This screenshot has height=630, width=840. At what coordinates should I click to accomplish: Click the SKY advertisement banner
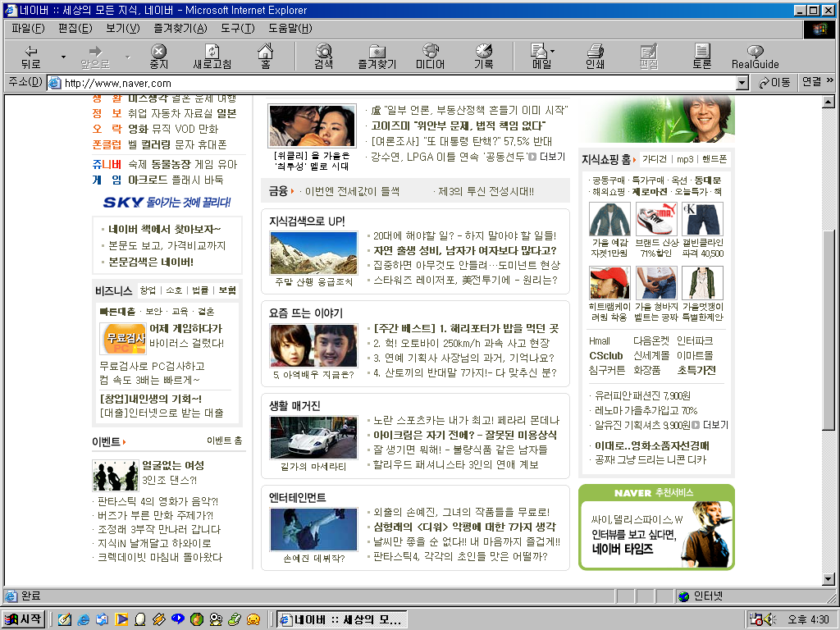click(167, 202)
